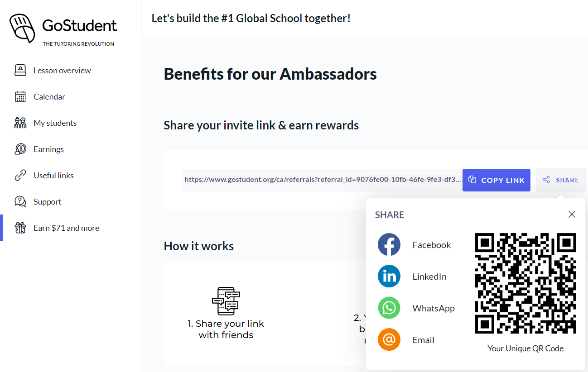Click the Lesson overview sidebar icon
The image size is (588, 372).
[20, 71]
